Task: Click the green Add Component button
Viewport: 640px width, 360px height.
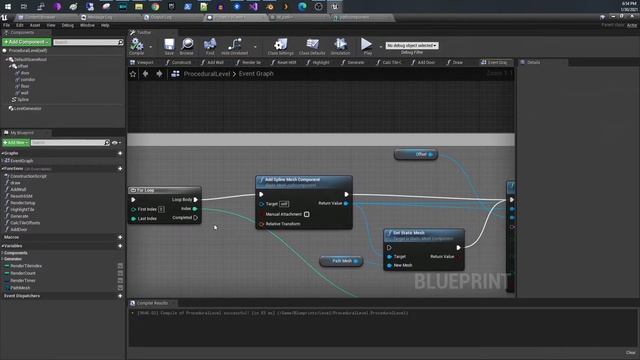Action: (27, 42)
